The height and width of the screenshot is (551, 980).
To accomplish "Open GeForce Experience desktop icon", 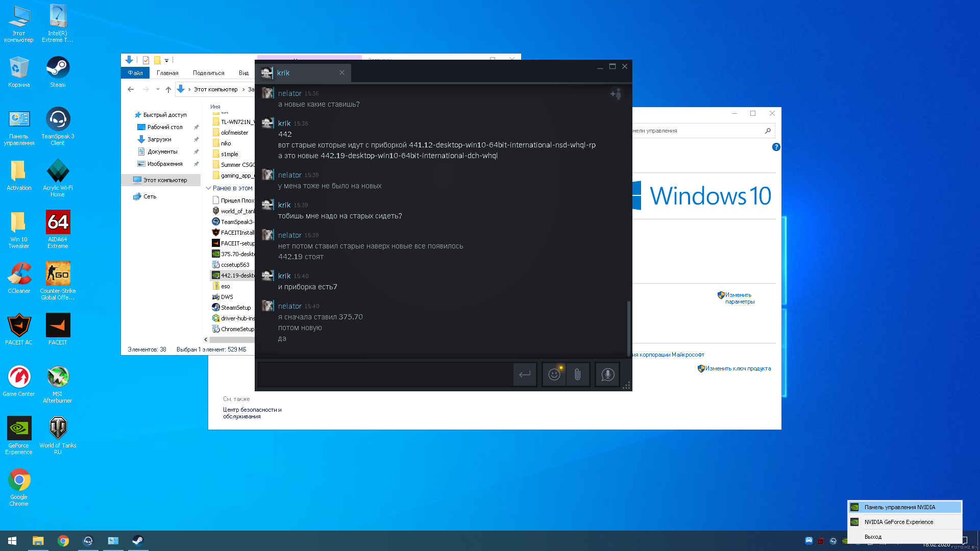I will pos(19,435).
